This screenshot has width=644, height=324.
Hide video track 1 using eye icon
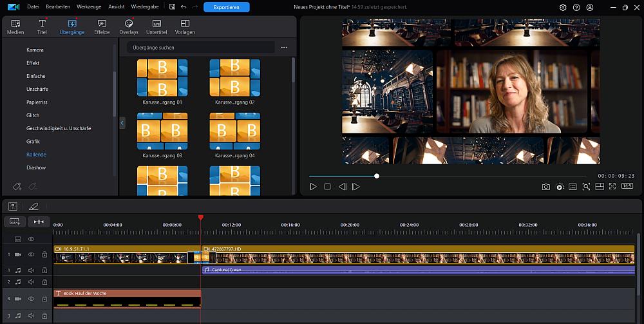31,254
